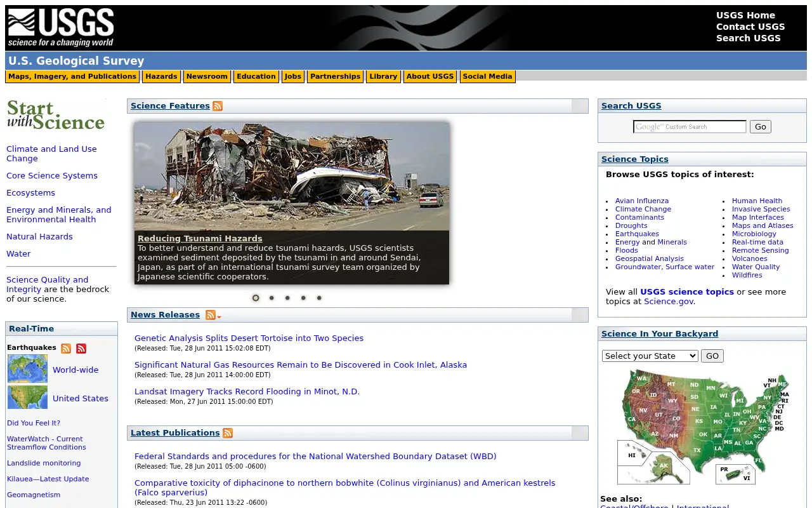Click the News Releases RSS feed icon
The width and height of the screenshot is (812, 508).
click(211, 315)
